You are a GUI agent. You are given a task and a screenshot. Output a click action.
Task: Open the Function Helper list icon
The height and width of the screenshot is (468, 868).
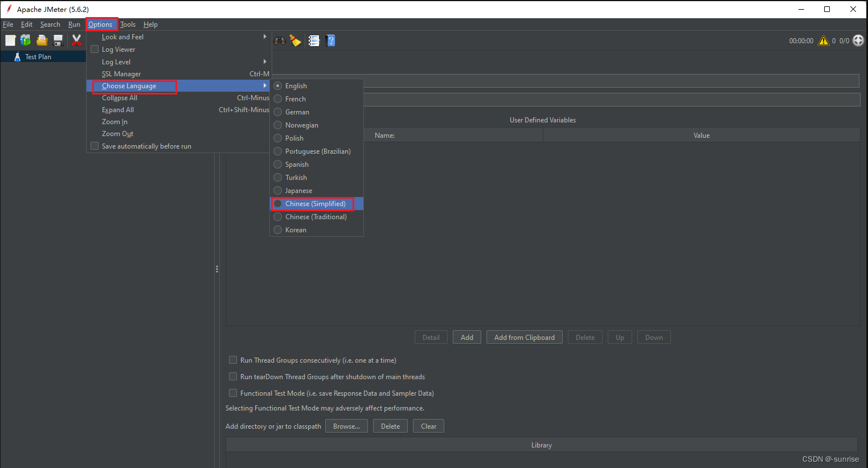(314, 40)
